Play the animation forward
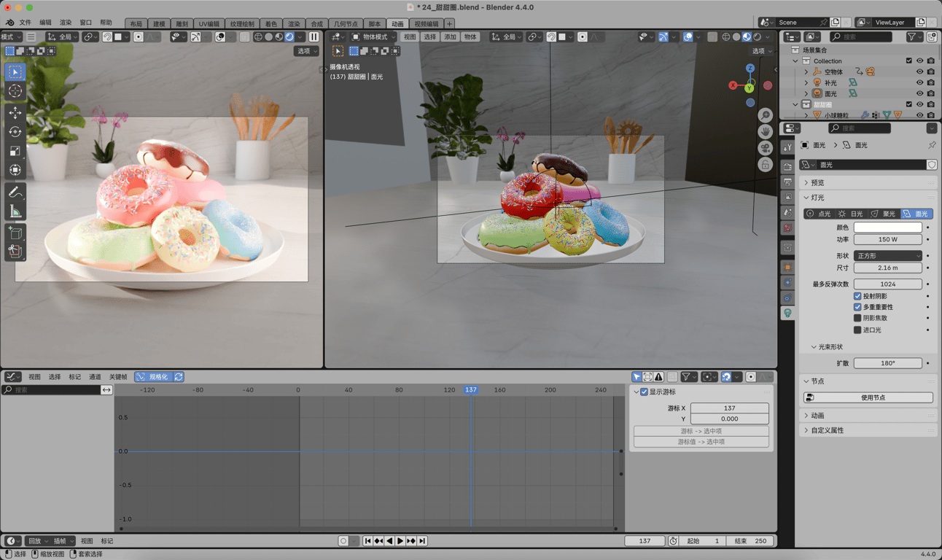942x560 pixels. [400, 541]
